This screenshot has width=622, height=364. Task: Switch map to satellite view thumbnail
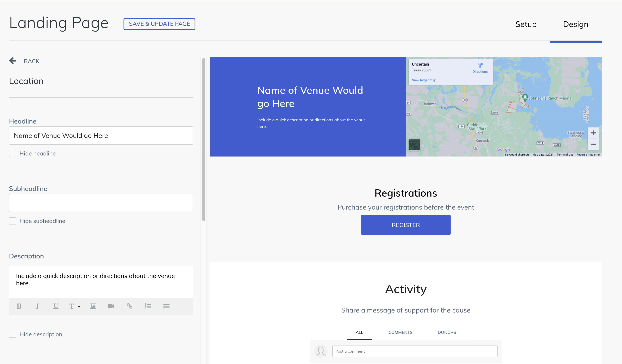[414, 145]
